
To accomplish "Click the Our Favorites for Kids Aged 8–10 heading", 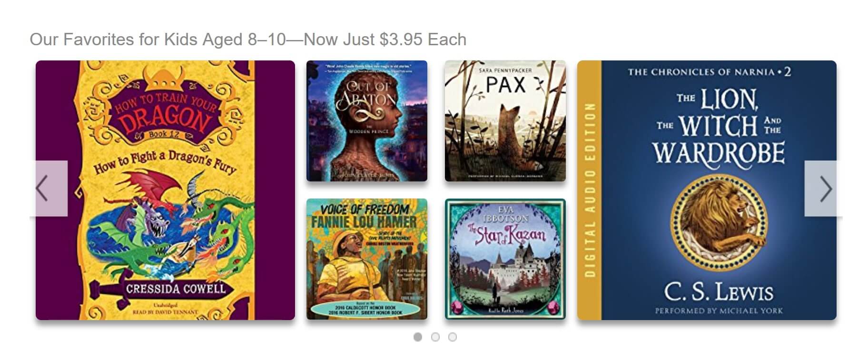I will point(248,39).
